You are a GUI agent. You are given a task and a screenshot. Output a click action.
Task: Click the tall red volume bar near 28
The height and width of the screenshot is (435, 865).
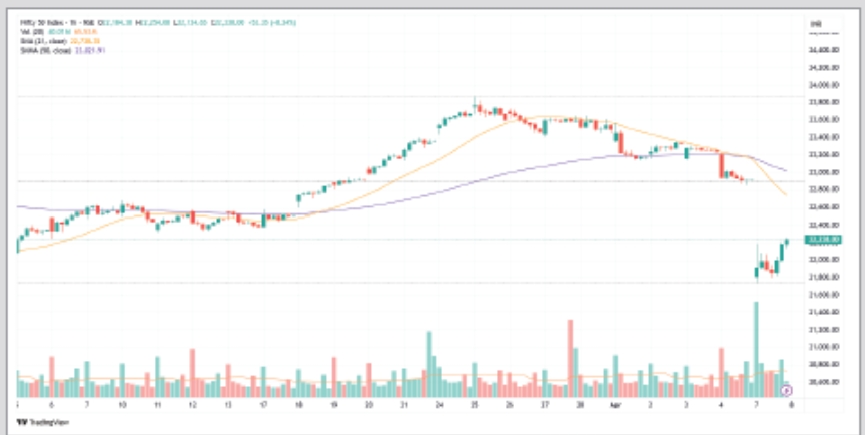570,358
